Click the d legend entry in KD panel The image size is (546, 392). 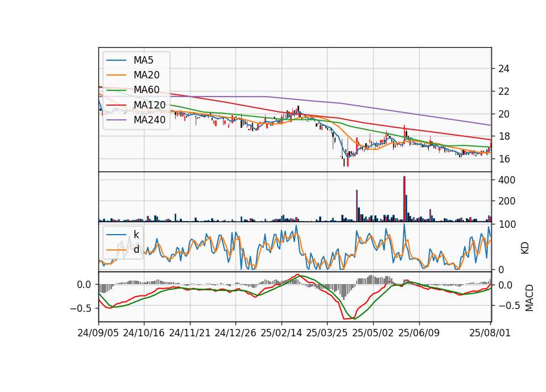point(136,249)
